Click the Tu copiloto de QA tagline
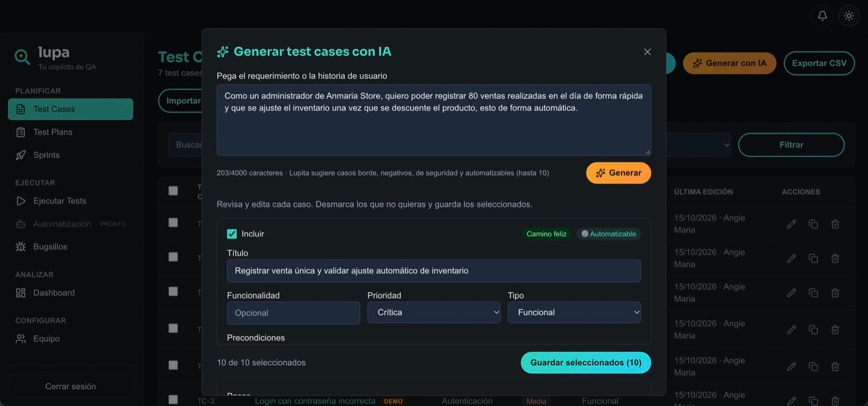Screen dimensions: 868x406 tap(67, 67)
